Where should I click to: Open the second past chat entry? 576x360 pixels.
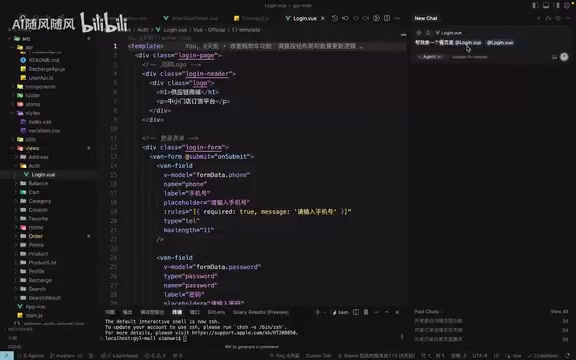(491, 330)
